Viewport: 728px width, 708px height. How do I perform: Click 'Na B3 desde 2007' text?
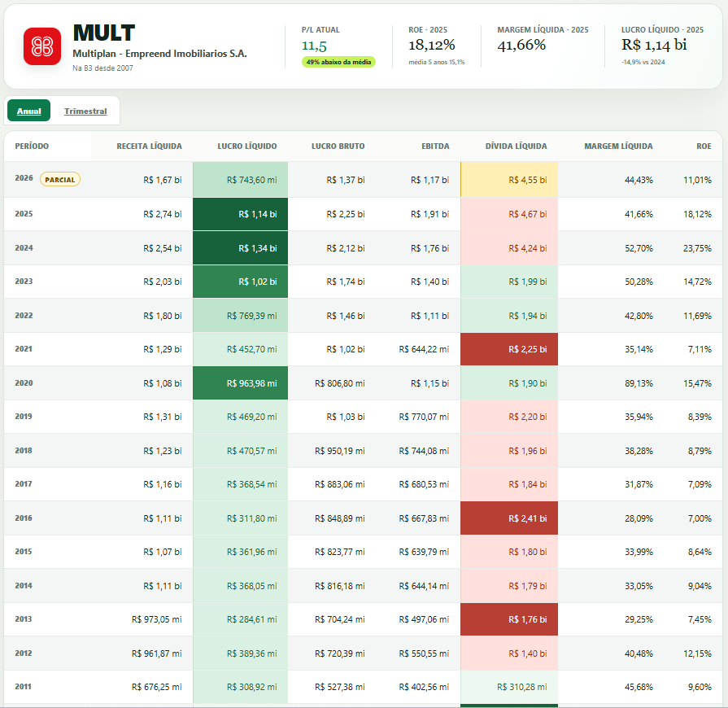point(102,68)
